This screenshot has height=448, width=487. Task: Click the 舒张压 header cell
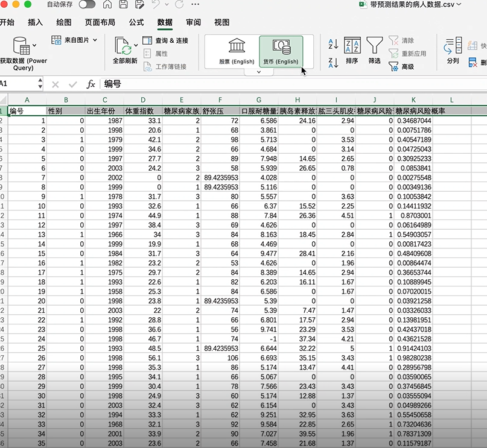220,111
